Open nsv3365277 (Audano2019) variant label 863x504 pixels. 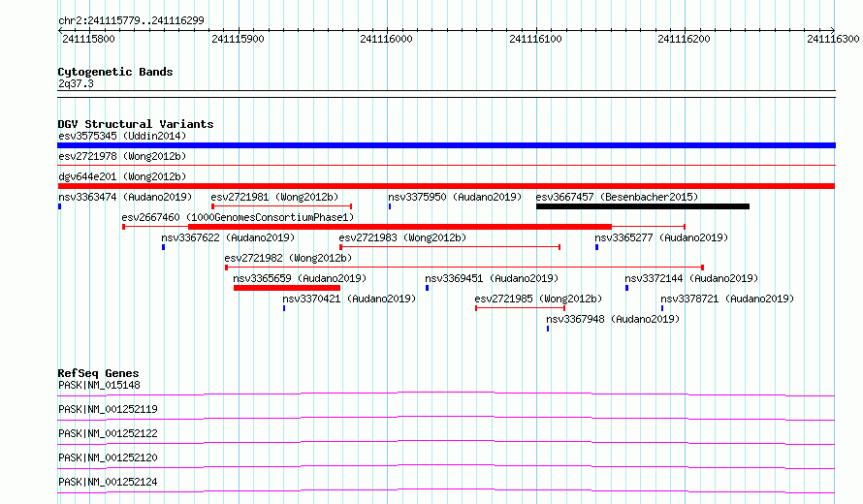[661, 237]
